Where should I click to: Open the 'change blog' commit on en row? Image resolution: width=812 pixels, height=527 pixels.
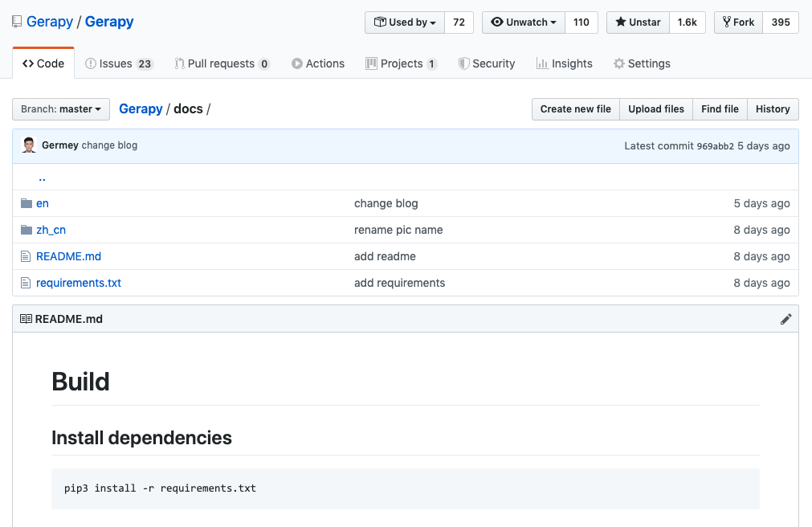[386, 203]
